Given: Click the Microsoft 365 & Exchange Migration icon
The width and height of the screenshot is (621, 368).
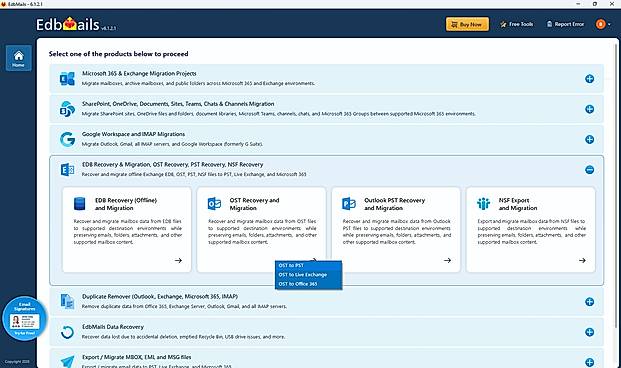Looking at the screenshot, I should pos(67,78).
